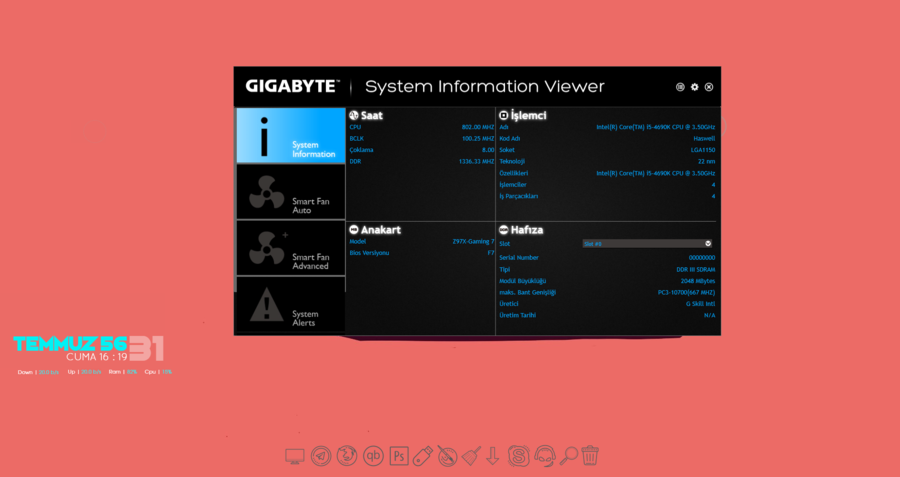
Task: Click the Özellikleri row processor value
Action: (x=655, y=173)
